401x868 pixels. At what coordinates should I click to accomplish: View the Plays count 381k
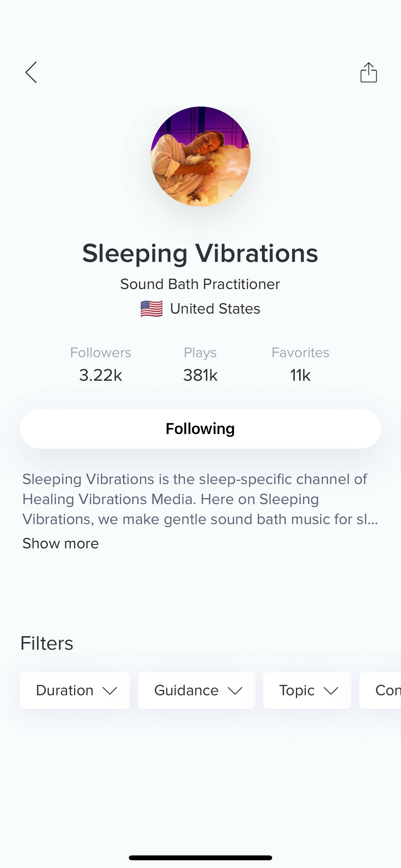click(x=200, y=375)
